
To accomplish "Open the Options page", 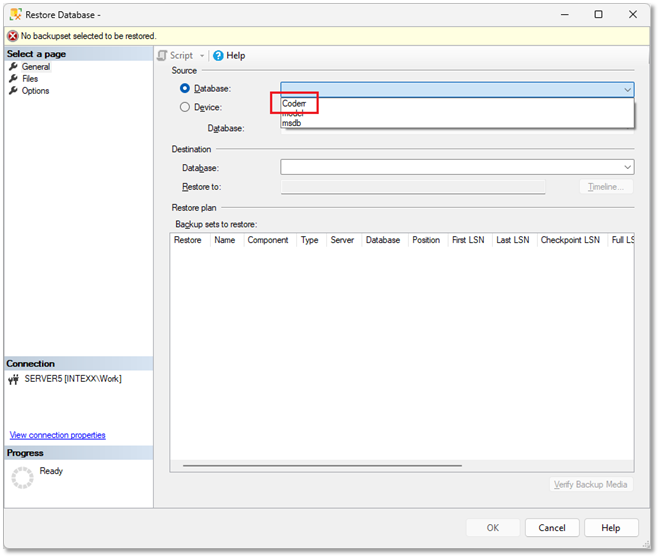I will (35, 91).
